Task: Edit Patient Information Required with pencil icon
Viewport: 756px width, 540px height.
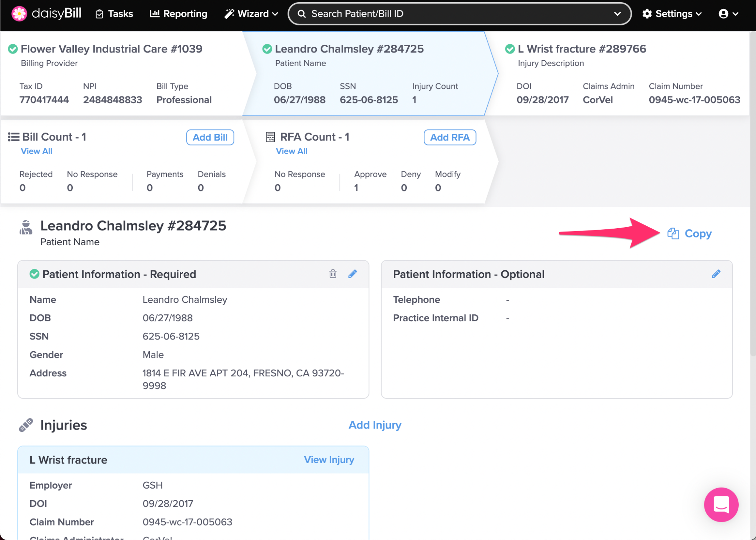Action: click(x=353, y=274)
